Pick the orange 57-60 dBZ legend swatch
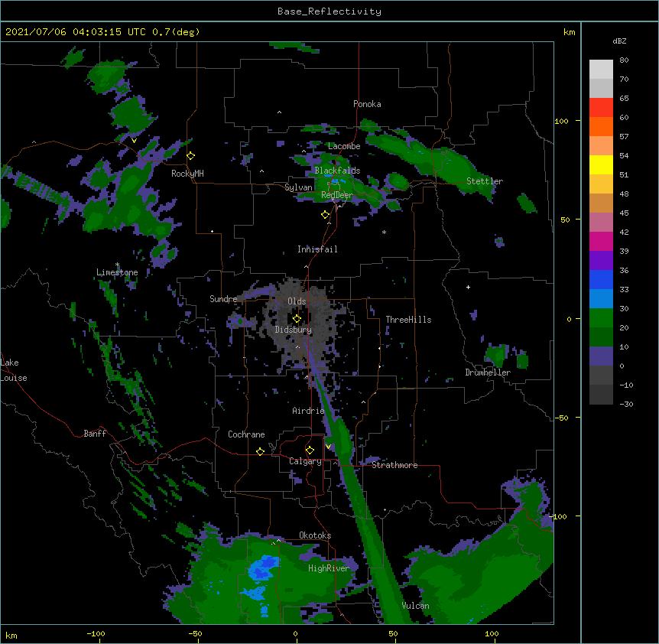Image resolution: width=659 pixels, height=644 pixels. click(601, 126)
